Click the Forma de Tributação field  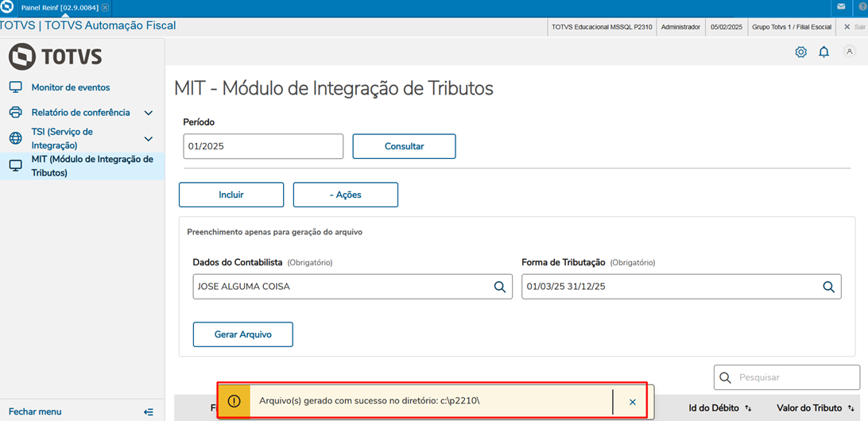click(x=681, y=287)
